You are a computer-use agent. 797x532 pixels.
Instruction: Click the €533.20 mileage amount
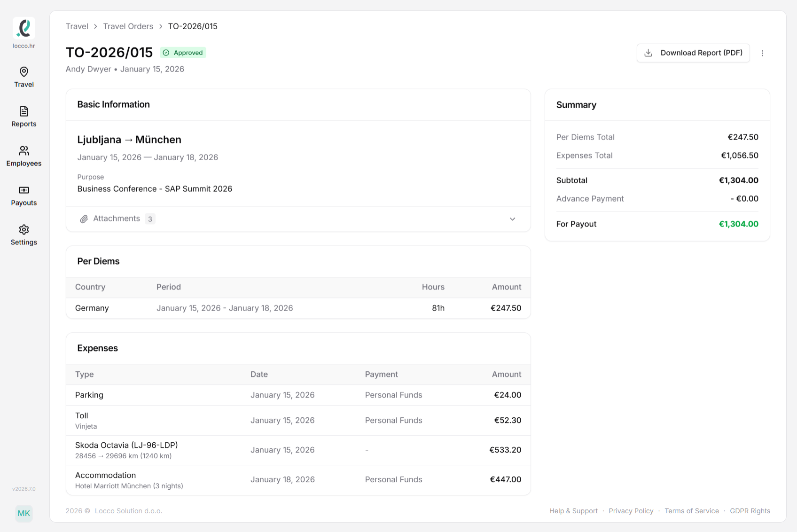(505, 450)
